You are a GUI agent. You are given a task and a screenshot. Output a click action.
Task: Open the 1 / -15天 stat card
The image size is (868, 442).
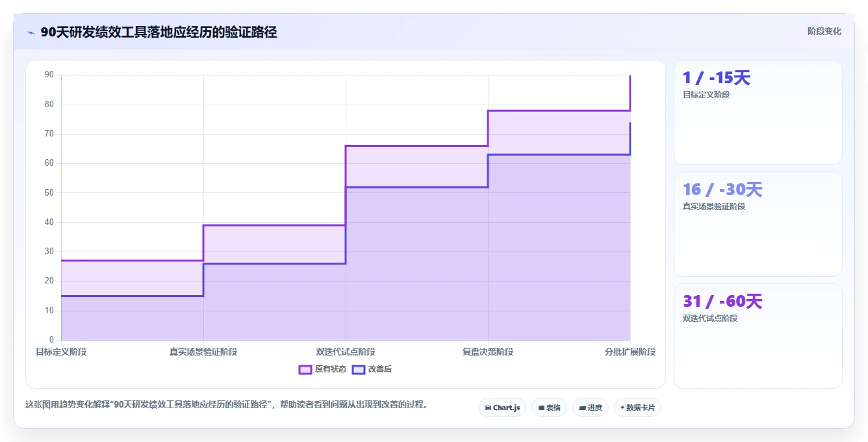pos(758,112)
